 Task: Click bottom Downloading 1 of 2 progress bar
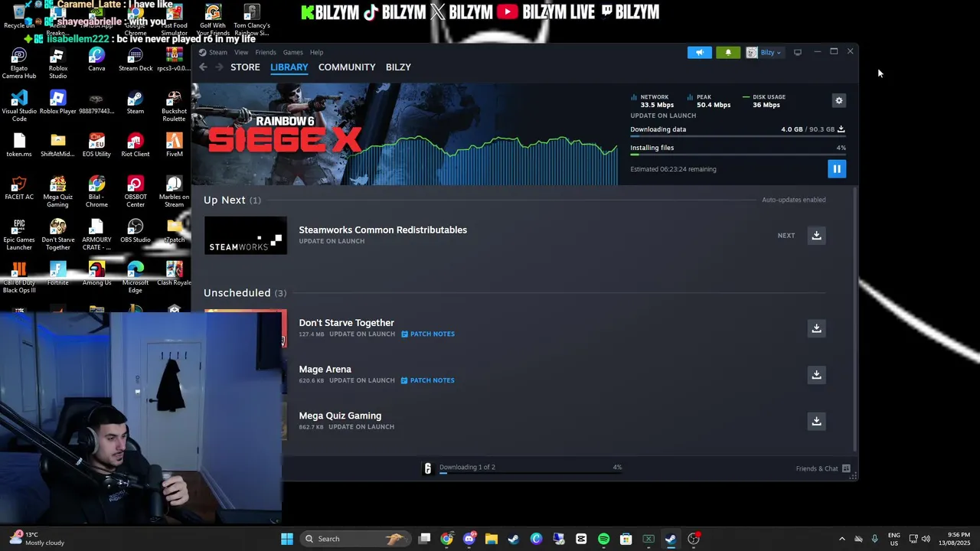530,473
